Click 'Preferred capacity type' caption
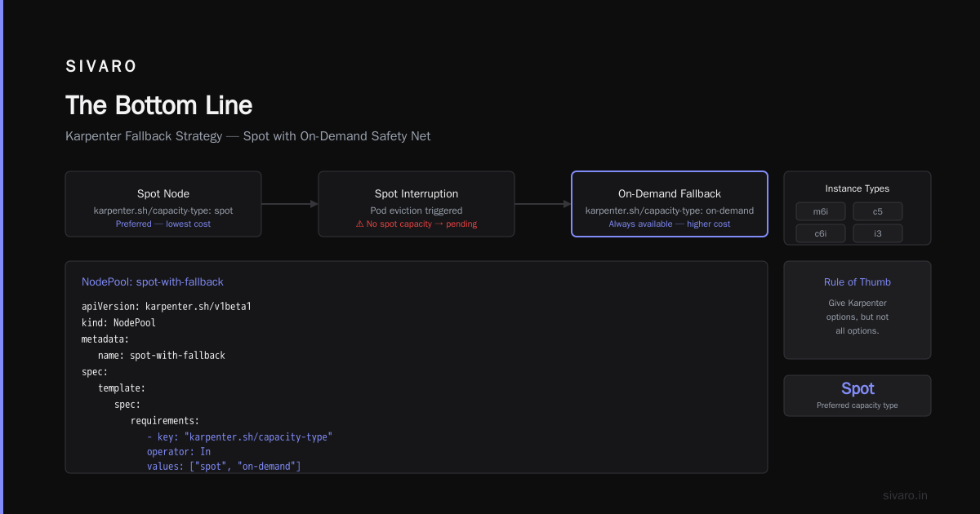 [x=857, y=405]
